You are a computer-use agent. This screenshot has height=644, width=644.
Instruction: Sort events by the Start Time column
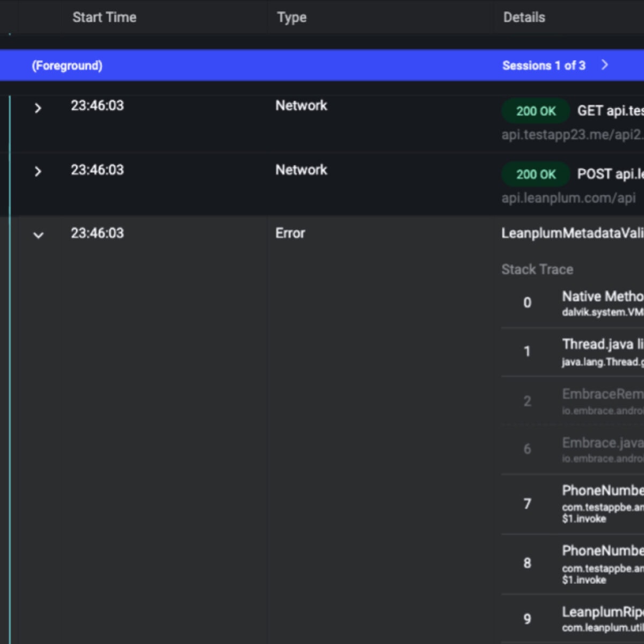104,17
